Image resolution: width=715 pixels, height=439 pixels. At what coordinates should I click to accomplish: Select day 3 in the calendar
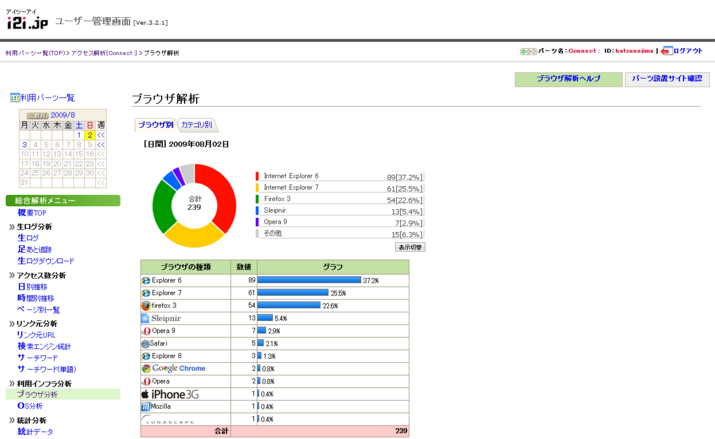[25, 145]
